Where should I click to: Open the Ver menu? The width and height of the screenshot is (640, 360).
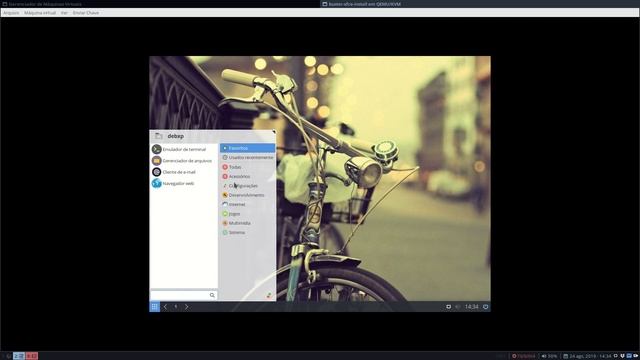(64, 13)
